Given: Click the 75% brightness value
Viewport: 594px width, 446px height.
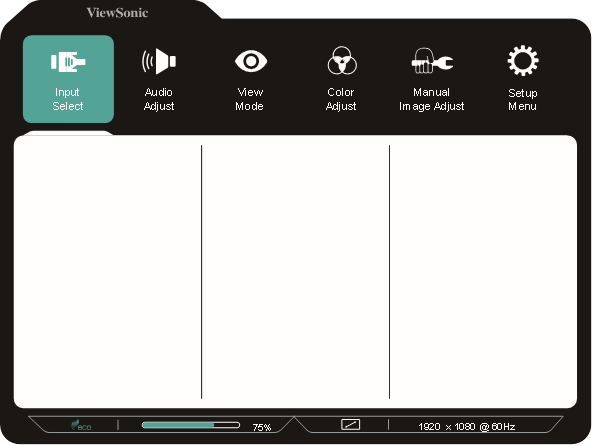Looking at the screenshot, I should 262,427.
